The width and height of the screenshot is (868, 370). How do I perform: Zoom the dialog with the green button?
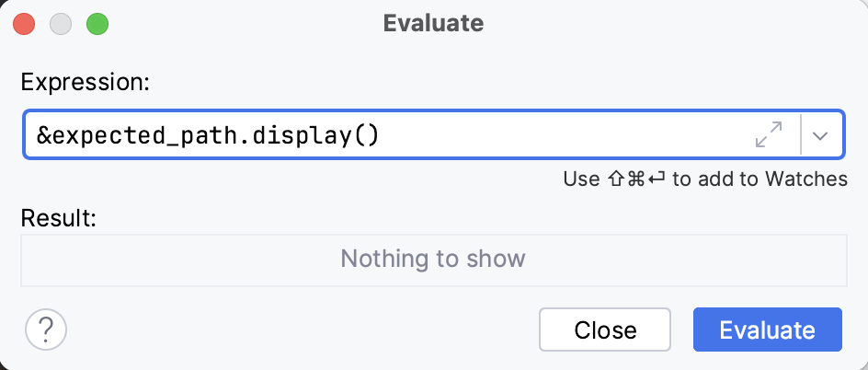pyautogui.click(x=97, y=23)
